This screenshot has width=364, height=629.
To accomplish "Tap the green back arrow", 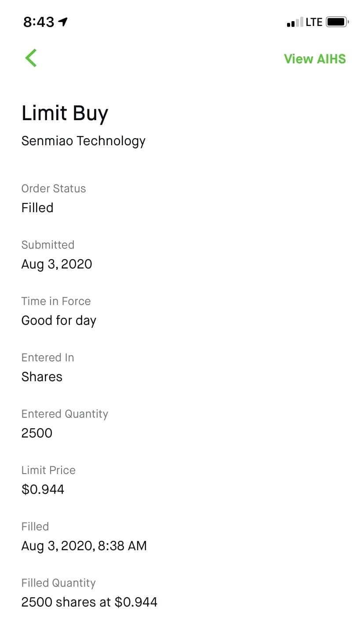I will click(x=31, y=58).
